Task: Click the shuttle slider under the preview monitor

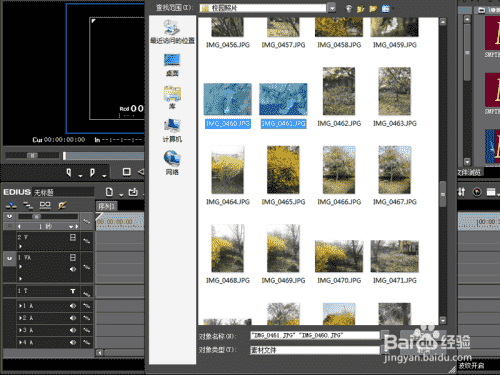Action: [x=32, y=155]
